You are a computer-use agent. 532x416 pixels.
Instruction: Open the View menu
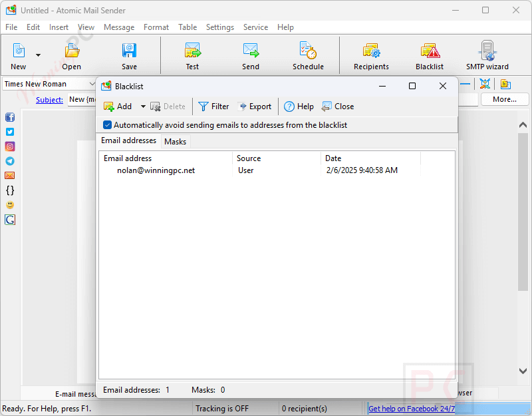pyautogui.click(x=86, y=27)
